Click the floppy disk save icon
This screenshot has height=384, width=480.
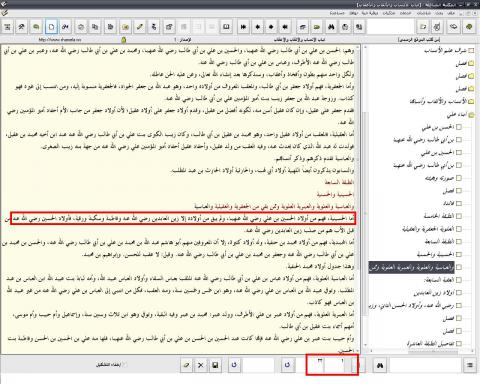point(215,366)
